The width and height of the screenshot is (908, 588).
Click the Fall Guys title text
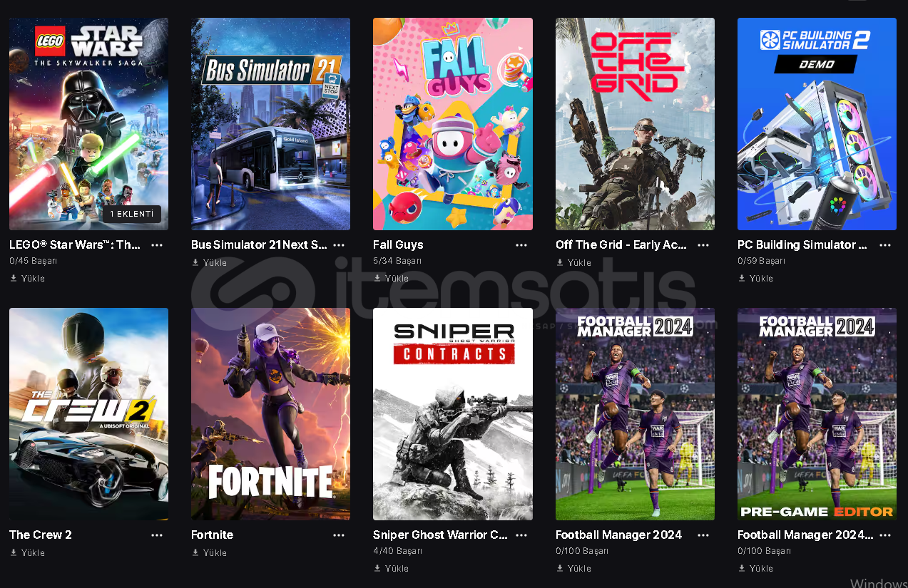pyautogui.click(x=398, y=245)
